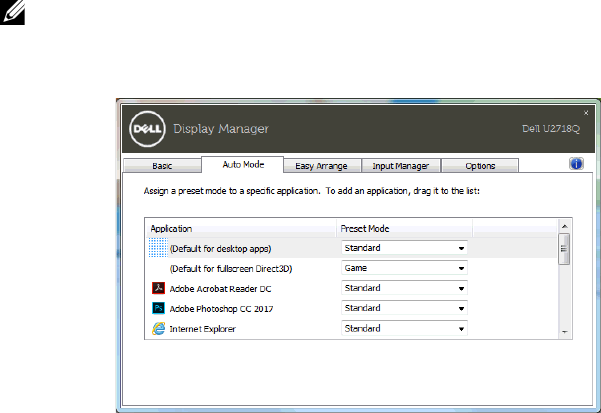Open preset dropdown for Default desktop apps
The width and height of the screenshot is (601, 413).
(404, 248)
